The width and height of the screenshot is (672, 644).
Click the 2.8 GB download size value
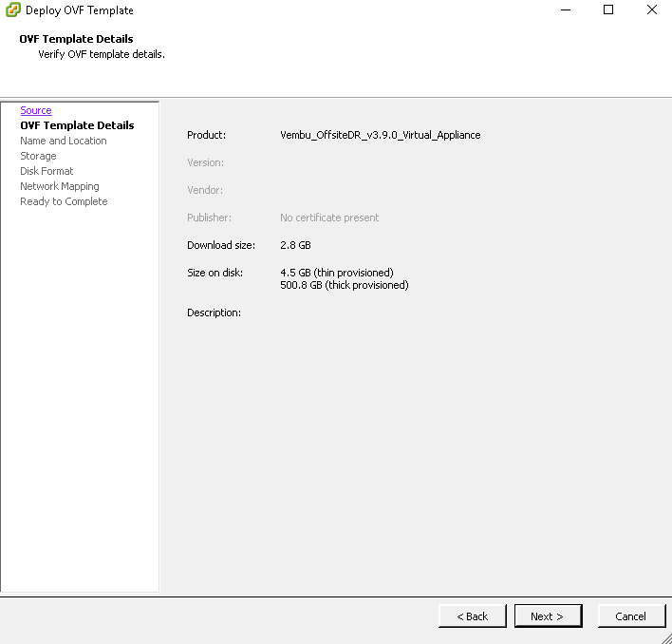click(x=295, y=245)
